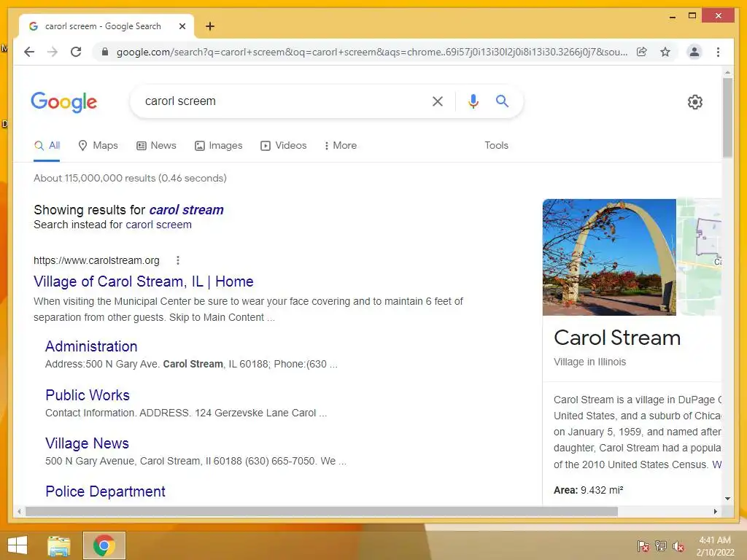
Task: Open Action Center flag in tray
Action: point(643,546)
